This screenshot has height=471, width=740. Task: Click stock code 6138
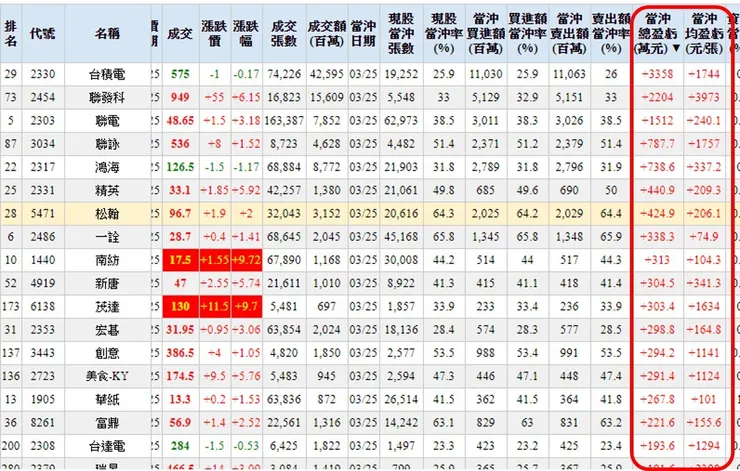[x=42, y=306]
